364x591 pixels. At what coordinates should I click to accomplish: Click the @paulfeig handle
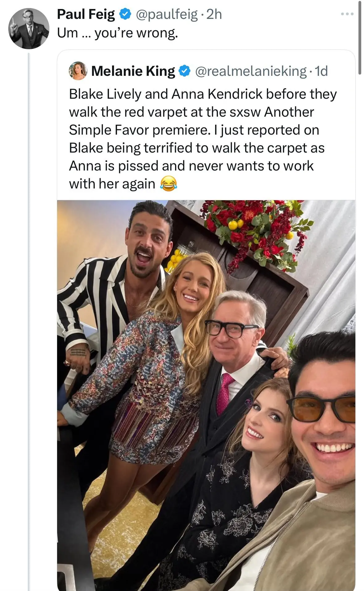[169, 14]
